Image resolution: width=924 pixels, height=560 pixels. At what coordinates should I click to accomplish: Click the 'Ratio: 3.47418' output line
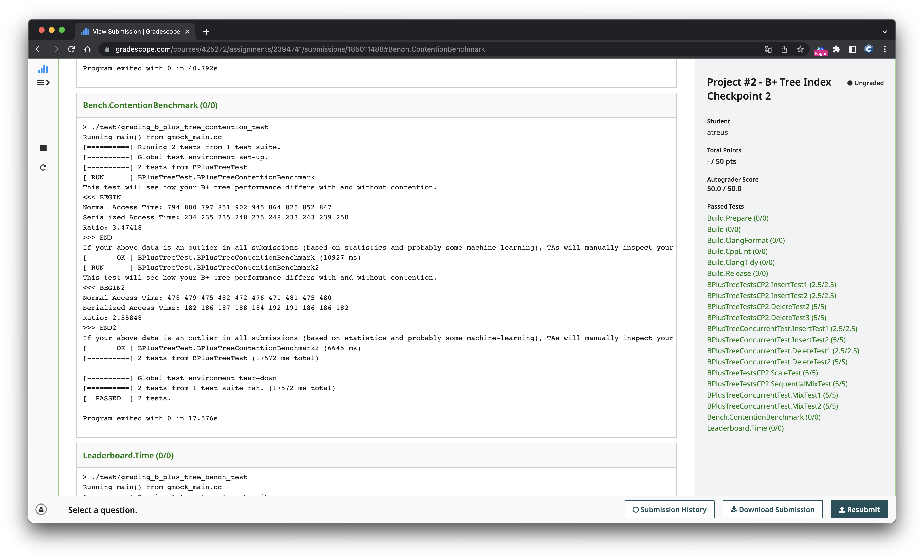[112, 227]
